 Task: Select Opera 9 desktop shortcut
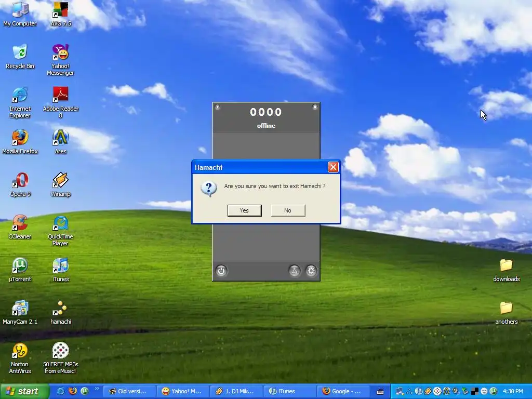pyautogui.click(x=20, y=184)
